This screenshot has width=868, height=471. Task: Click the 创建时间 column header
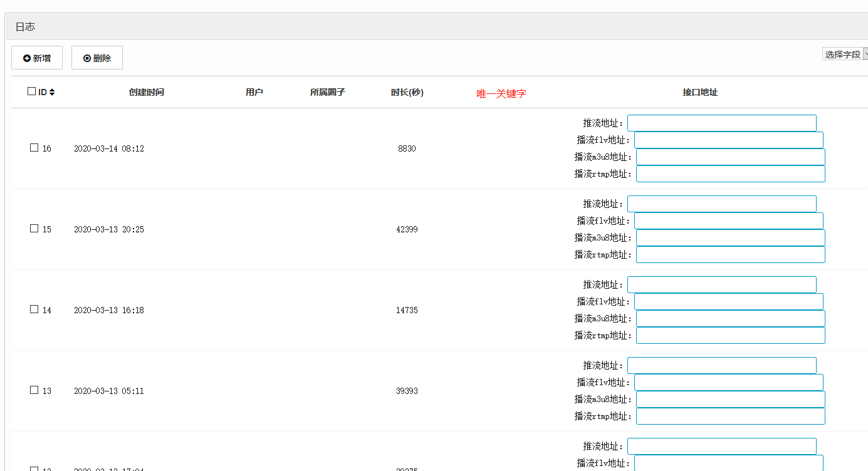click(x=146, y=92)
